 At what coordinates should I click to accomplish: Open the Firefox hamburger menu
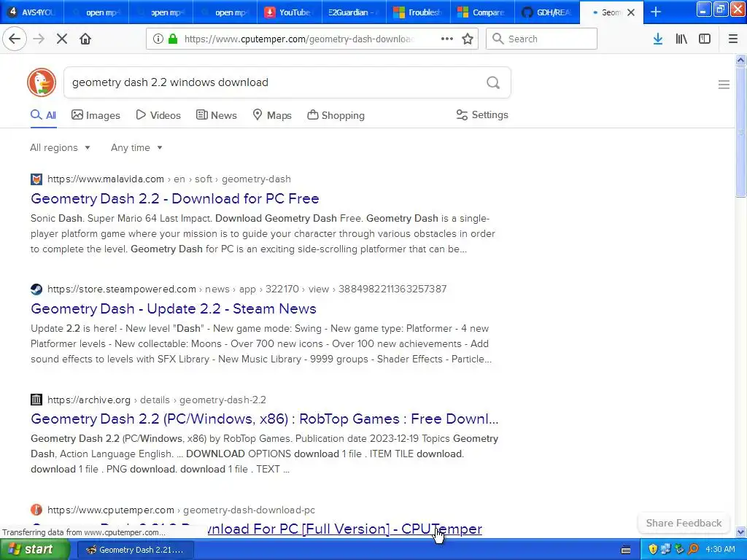point(732,39)
